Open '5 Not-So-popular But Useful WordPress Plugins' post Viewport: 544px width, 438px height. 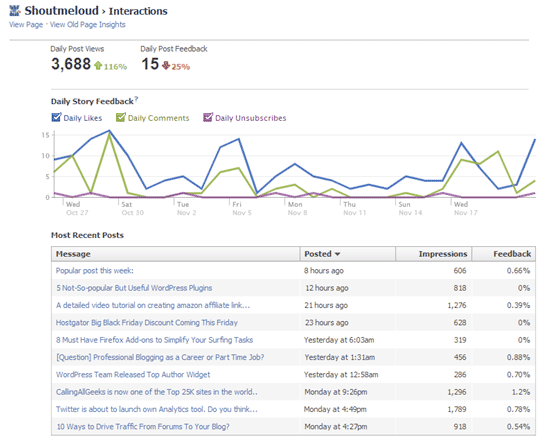134,288
